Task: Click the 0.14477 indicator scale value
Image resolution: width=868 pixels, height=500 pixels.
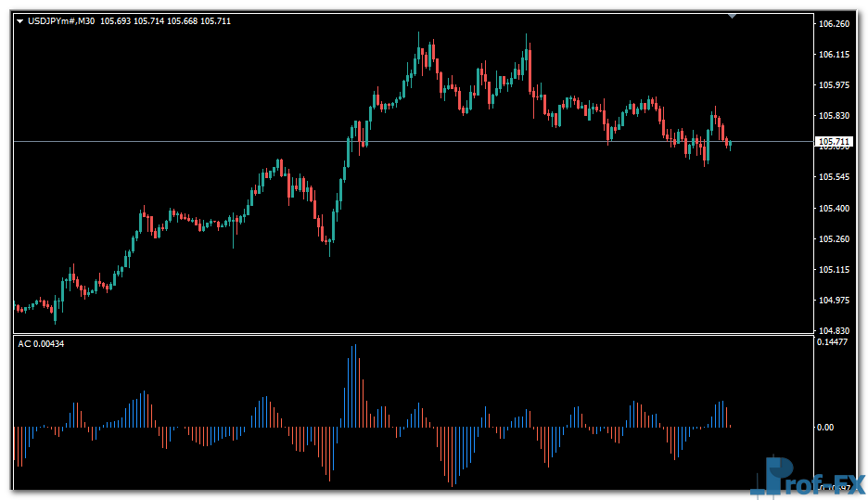Action: coord(835,342)
